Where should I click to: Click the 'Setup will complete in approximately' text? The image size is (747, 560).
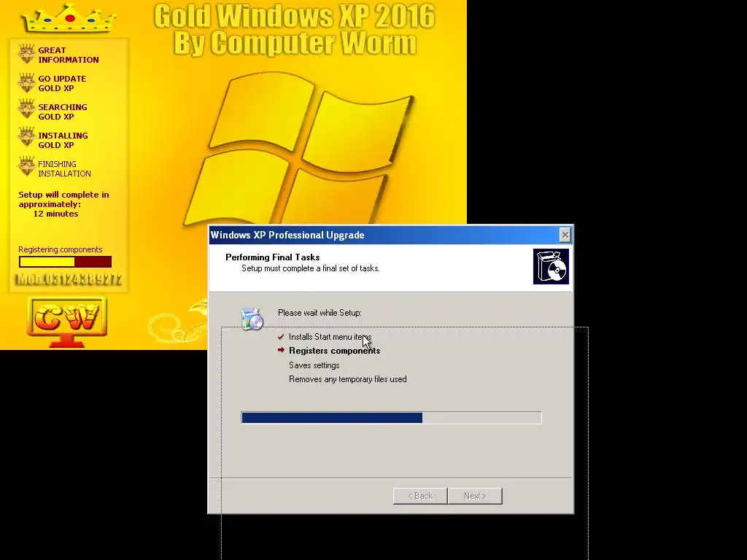click(64, 200)
